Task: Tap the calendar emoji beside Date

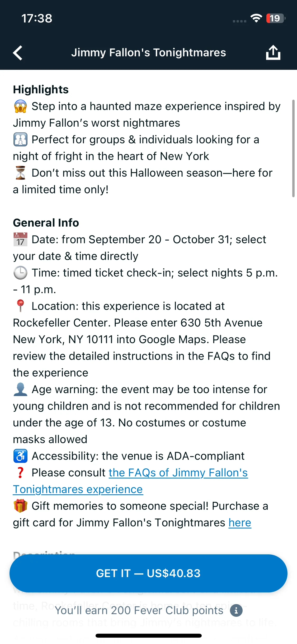Action: coord(20,240)
